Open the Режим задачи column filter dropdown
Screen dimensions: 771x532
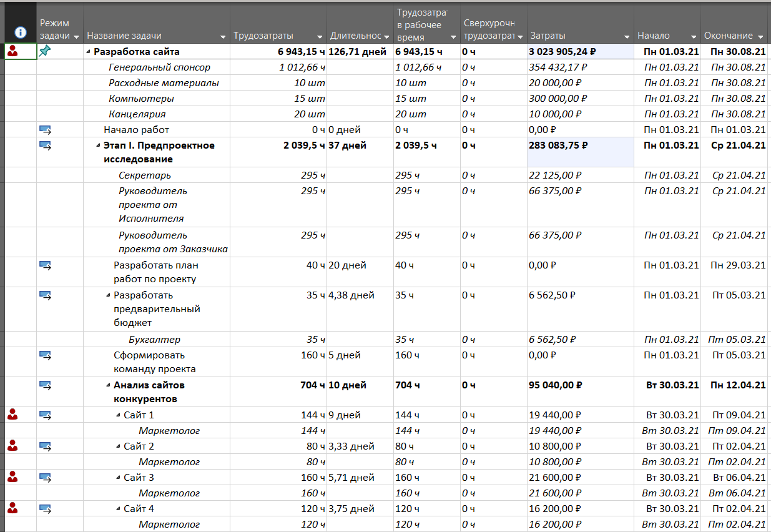tap(76, 36)
